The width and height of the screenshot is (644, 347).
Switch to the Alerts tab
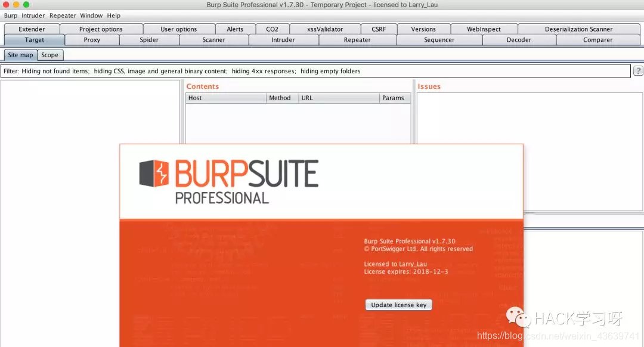[x=235, y=29]
